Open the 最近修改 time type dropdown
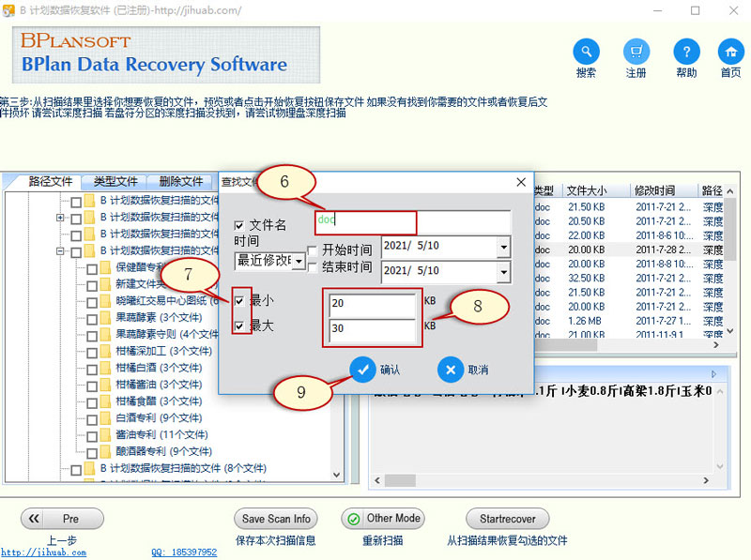Viewport: 751px width, 560px height. (x=299, y=262)
